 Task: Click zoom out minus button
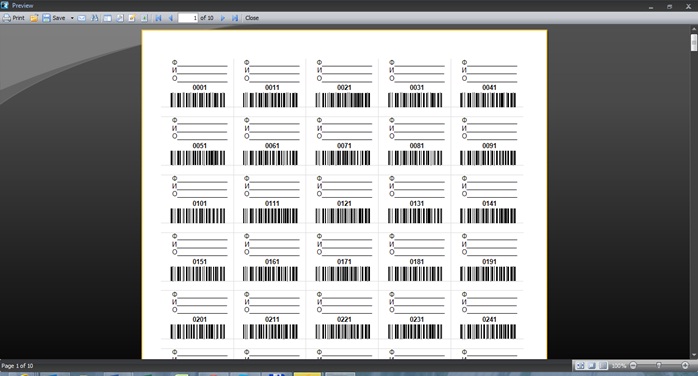(633, 365)
